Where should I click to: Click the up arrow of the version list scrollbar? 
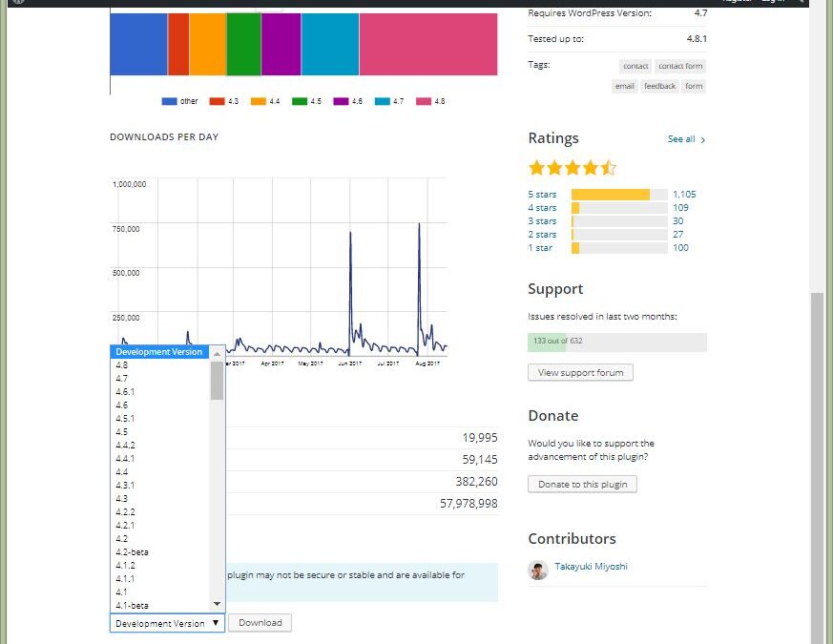coord(217,353)
